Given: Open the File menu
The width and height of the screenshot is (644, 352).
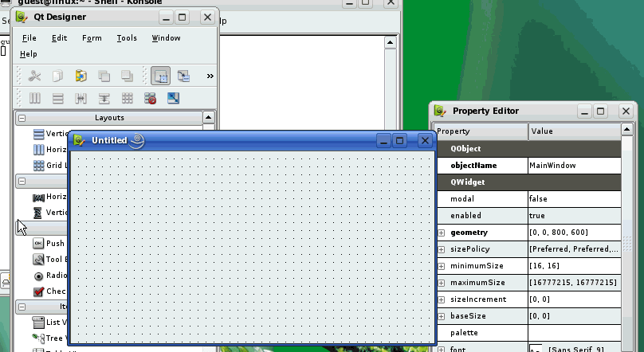Looking at the screenshot, I should coord(29,37).
